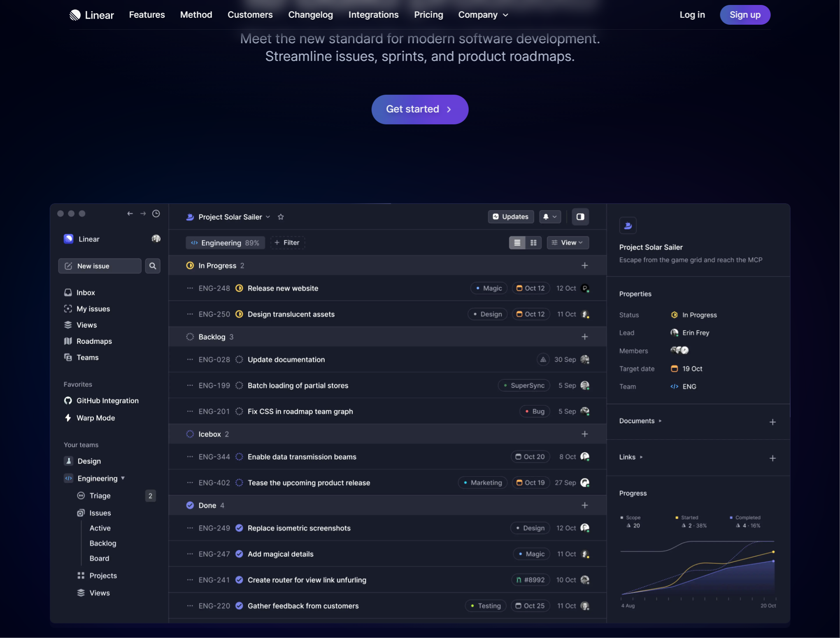This screenshot has width=840, height=638.
Task: Click the Get started button
Action: (x=420, y=109)
